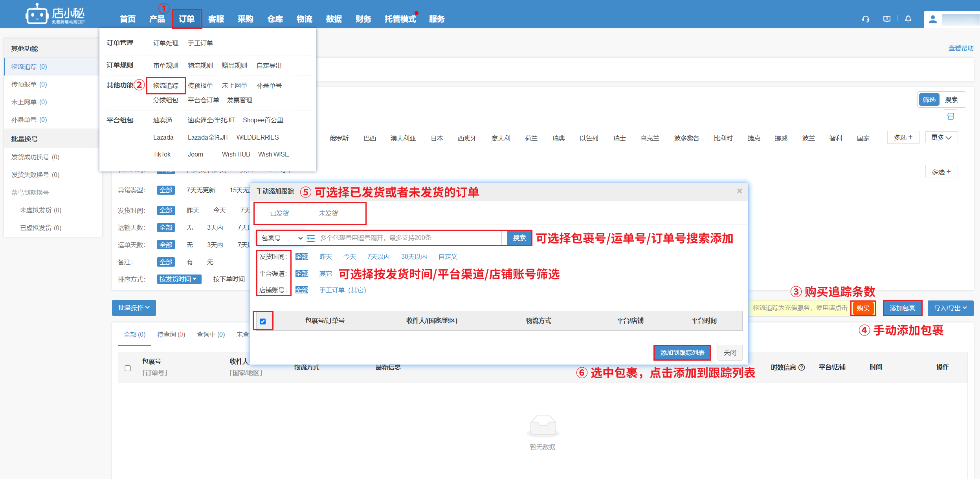Click the user avatar icon
Screen dimensions: 980x479
[933, 19]
